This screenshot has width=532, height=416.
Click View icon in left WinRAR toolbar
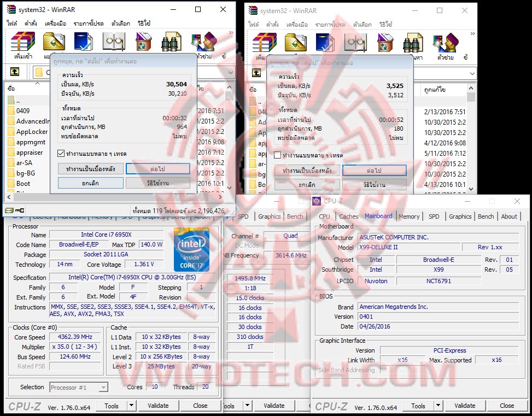click(x=114, y=42)
